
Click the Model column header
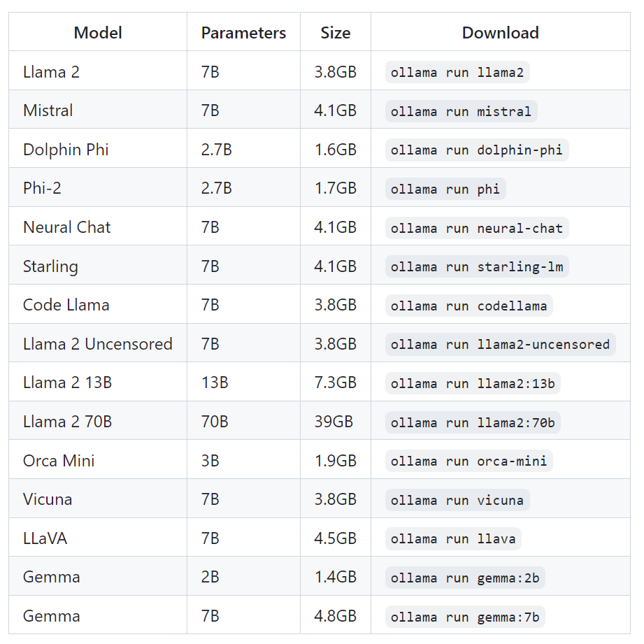click(98, 33)
